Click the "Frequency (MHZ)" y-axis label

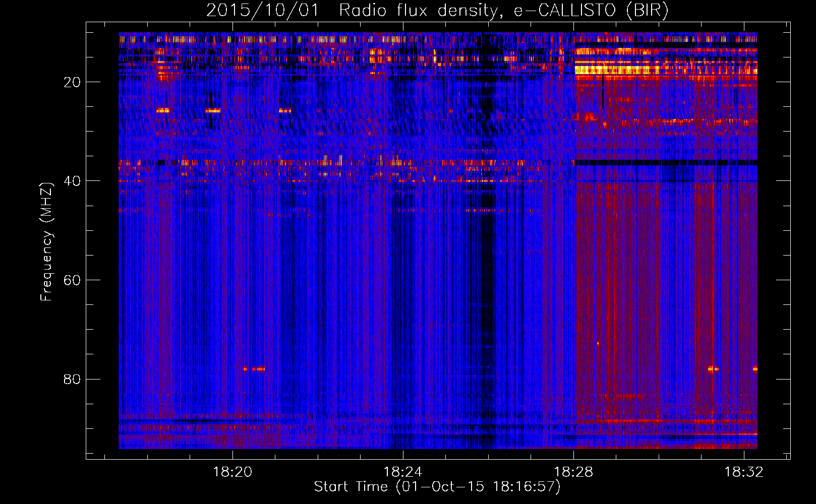pos(46,242)
